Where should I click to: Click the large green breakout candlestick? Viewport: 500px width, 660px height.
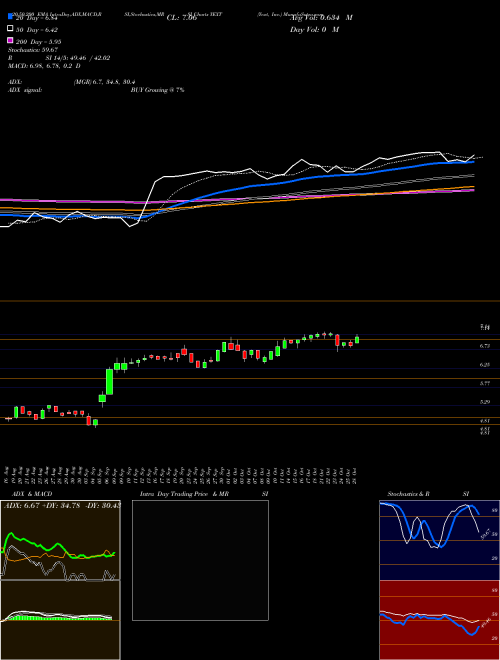pyautogui.click(x=109, y=382)
